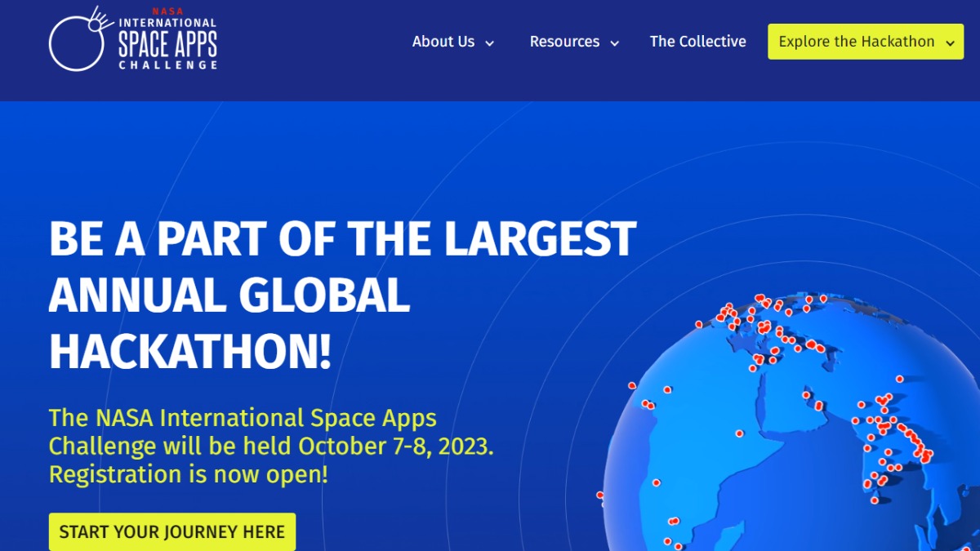Viewport: 980px width, 551px height.
Task: Click the About Us navigation item
Action: pyautogui.click(x=443, y=42)
